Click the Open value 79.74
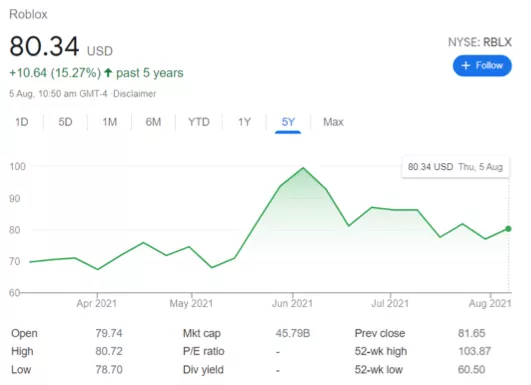 [x=109, y=333]
